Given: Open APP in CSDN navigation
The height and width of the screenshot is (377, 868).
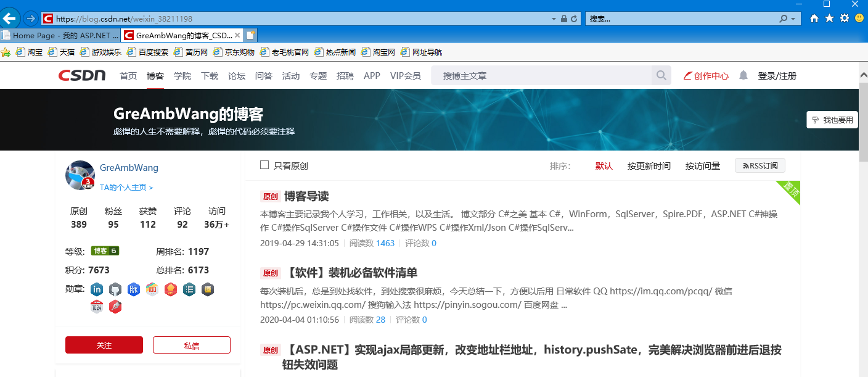Looking at the screenshot, I should 372,76.
